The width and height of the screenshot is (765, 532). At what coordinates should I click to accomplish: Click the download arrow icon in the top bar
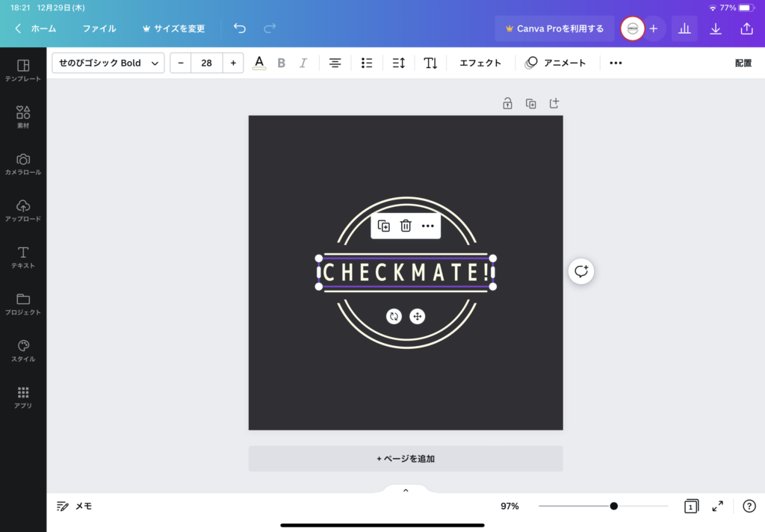(x=715, y=28)
